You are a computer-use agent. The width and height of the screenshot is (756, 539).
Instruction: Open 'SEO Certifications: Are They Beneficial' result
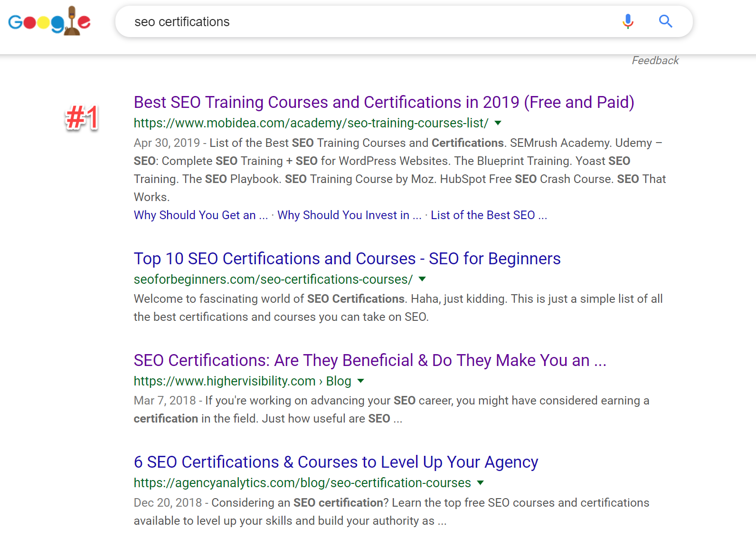[370, 360]
